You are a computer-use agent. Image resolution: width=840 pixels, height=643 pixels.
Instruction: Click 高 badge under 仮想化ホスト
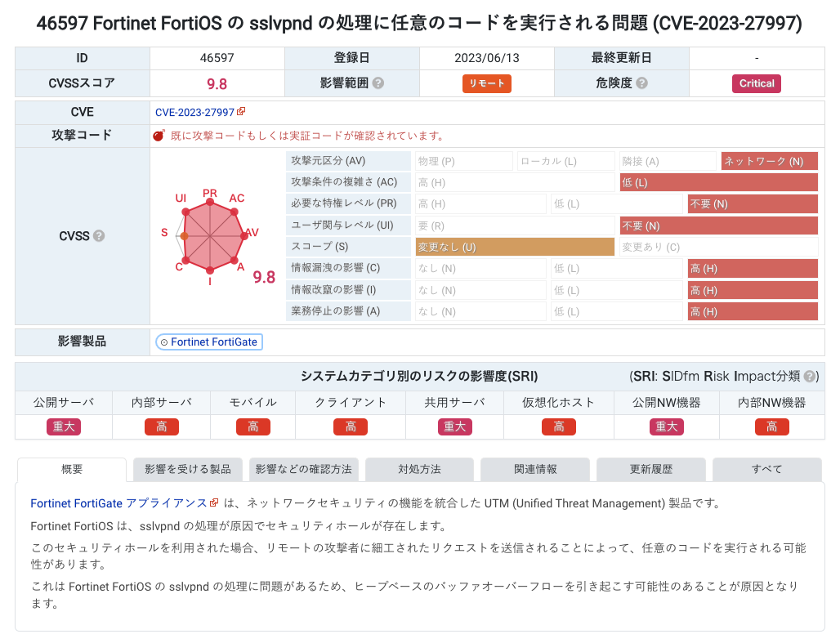tap(559, 426)
